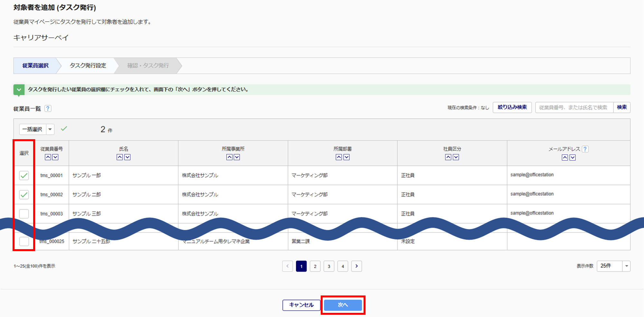Sort 所属部署 column descending

click(x=346, y=157)
